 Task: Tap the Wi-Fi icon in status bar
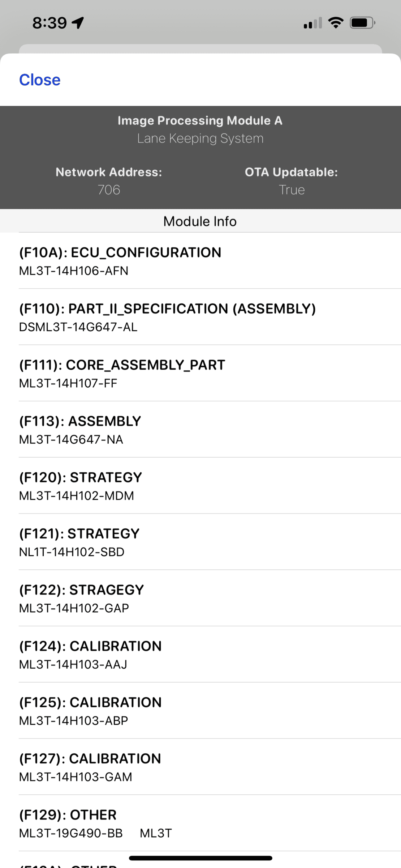tap(336, 23)
